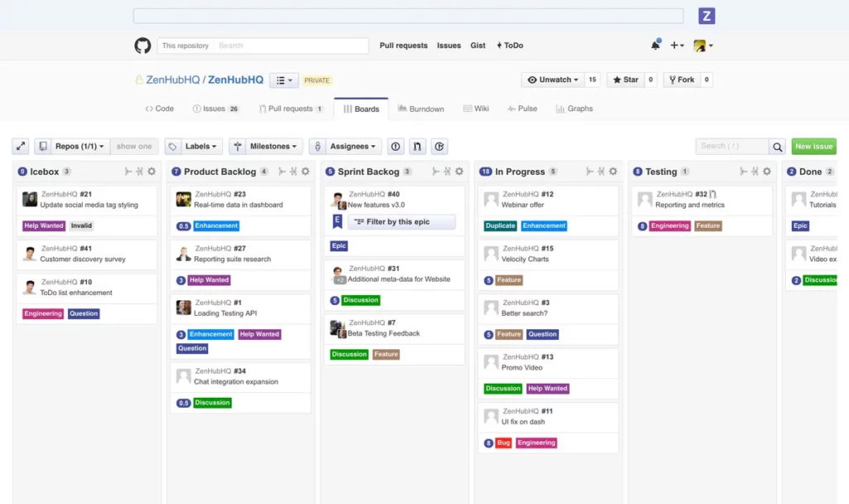Open issue 'Velocity Charts'
Screen dimensions: 849x504
click(525, 259)
